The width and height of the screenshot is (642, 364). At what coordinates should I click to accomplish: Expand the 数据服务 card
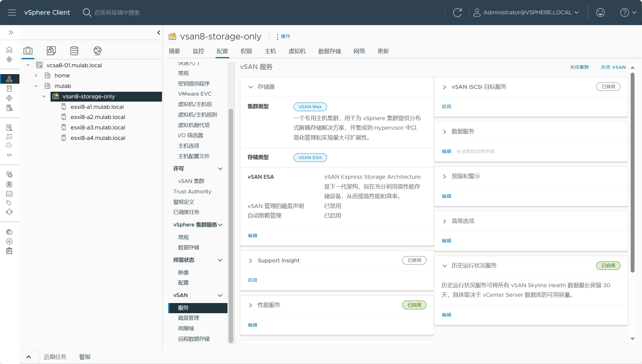point(444,131)
